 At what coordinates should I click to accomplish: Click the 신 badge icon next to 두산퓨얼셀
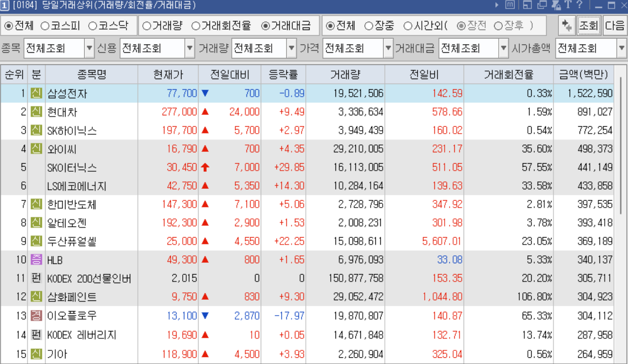[x=36, y=241]
